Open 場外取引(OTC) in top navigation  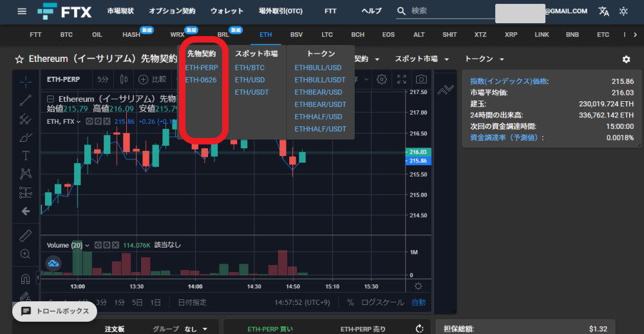click(x=281, y=12)
